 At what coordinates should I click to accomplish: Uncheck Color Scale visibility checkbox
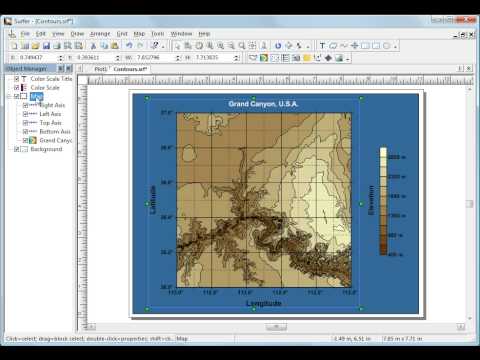[x=16, y=87]
